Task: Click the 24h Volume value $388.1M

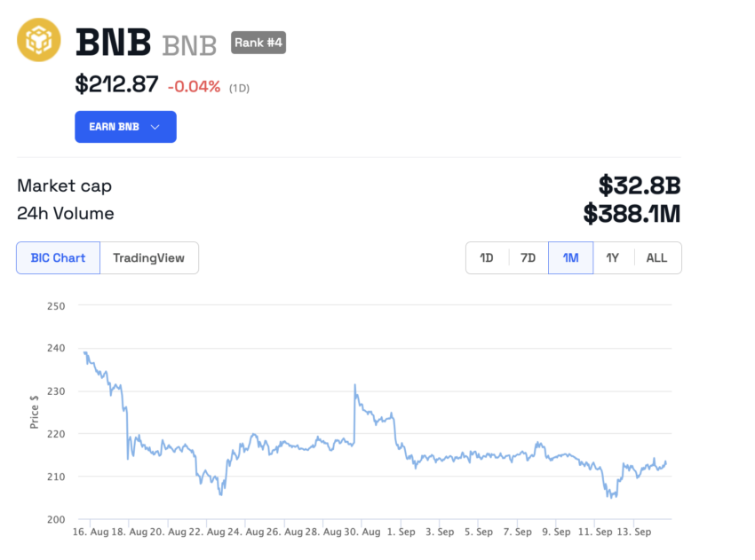Action: click(632, 213)
